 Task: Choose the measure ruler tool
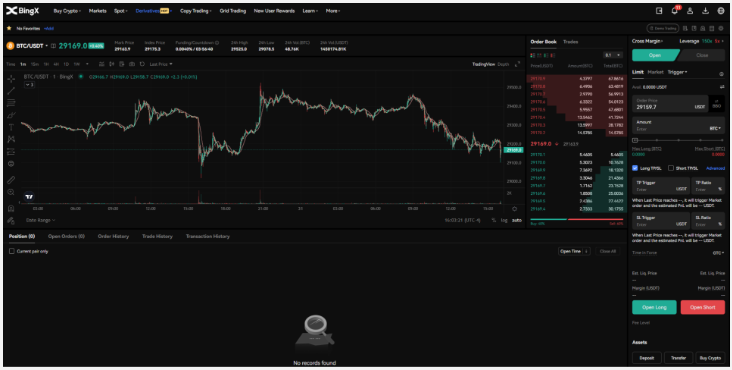[x=11, y=180]
